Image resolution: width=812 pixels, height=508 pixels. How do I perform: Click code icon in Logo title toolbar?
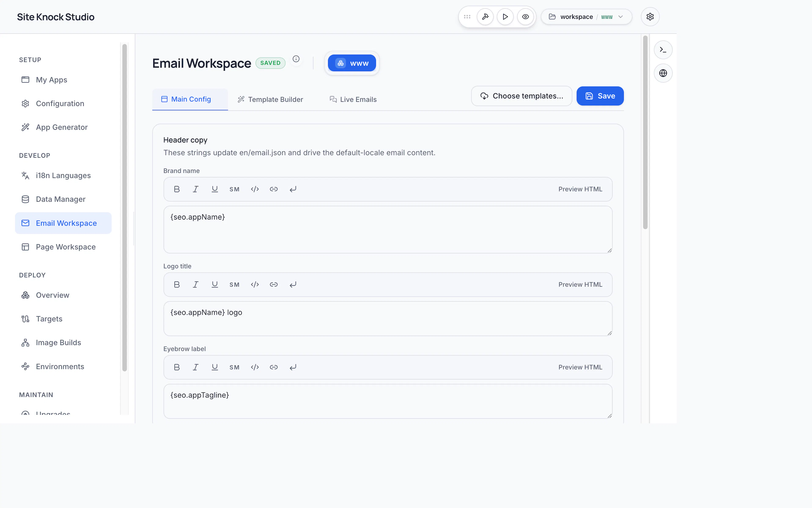pos(255,284)
